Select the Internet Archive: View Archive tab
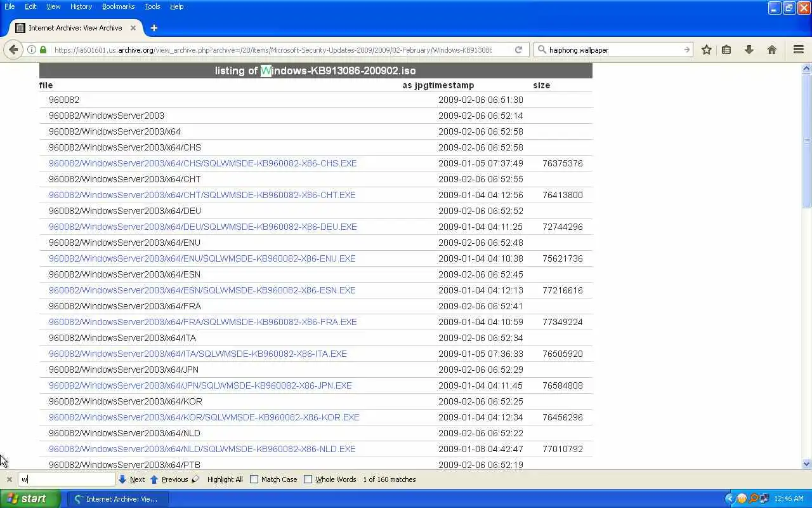This screenshot has height=508, width=812. 76,28
